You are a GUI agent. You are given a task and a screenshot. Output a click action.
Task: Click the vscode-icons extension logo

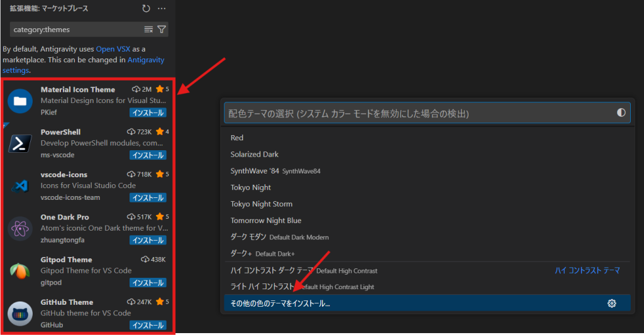[20, 185]
